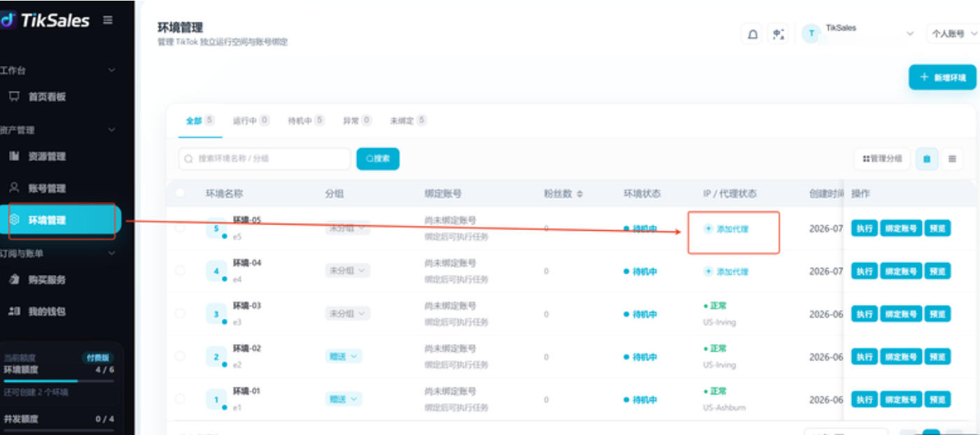The image size is (980, 435).
Task: Click the language translate icon
Action: [x=778, y=34]
